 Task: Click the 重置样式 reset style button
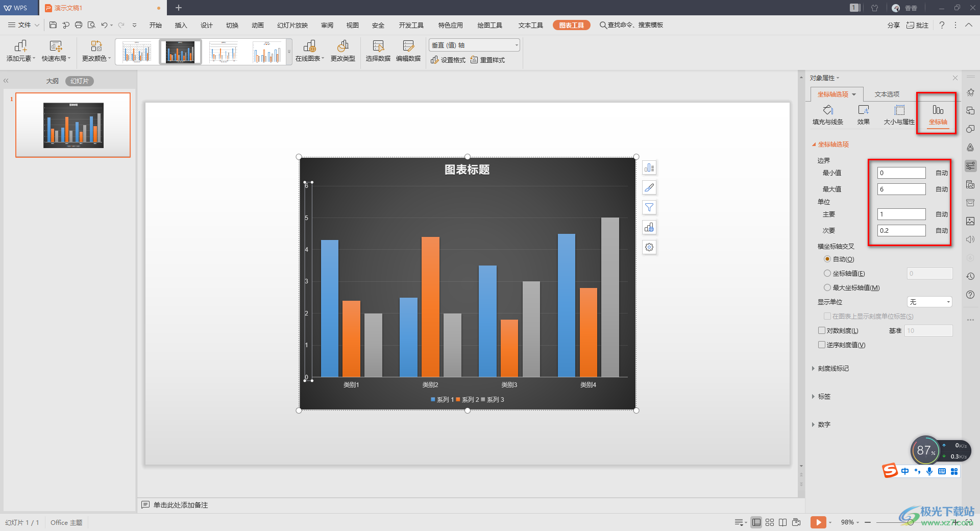click(487, 60)
